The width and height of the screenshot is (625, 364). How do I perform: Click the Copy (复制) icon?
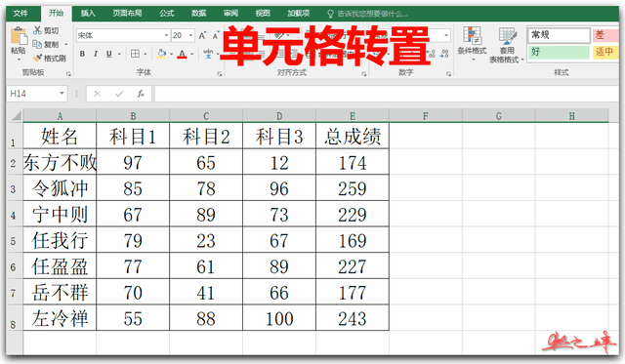click(x=37, y=44)
